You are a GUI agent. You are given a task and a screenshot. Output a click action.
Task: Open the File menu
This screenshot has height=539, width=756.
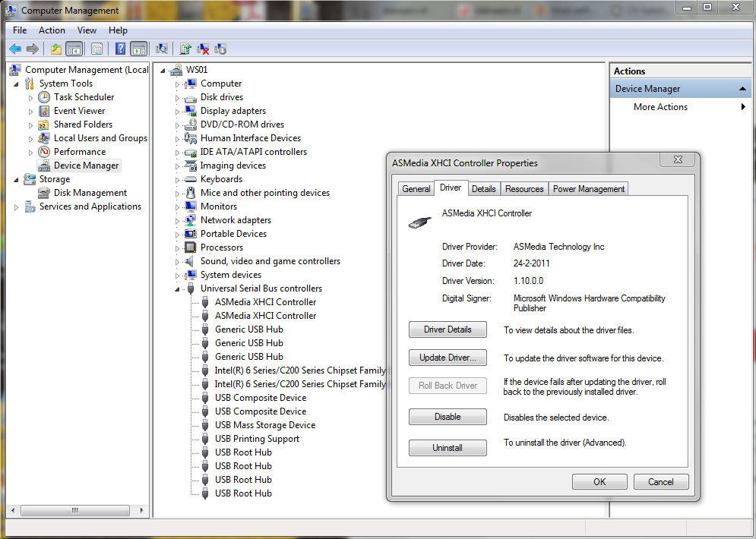(x=20, y=30)
